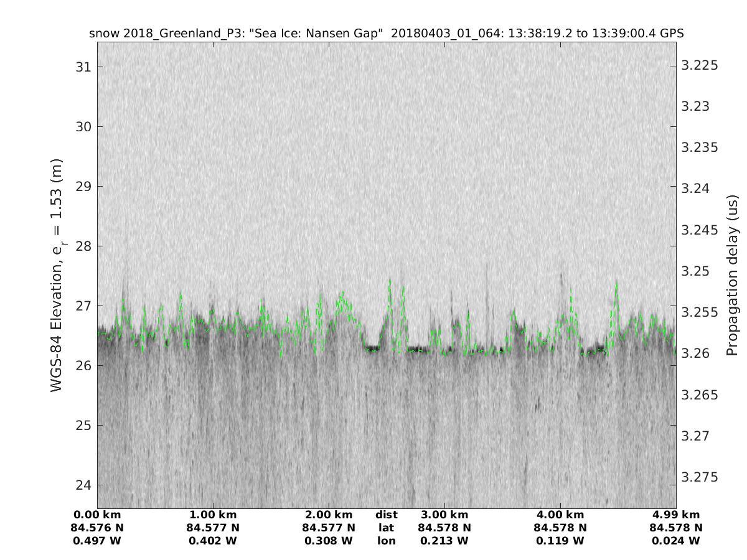The width and height of the screenshot is (747, 560).
Task: Click the 'lat' row legend label
Action: tap(387, 528)
